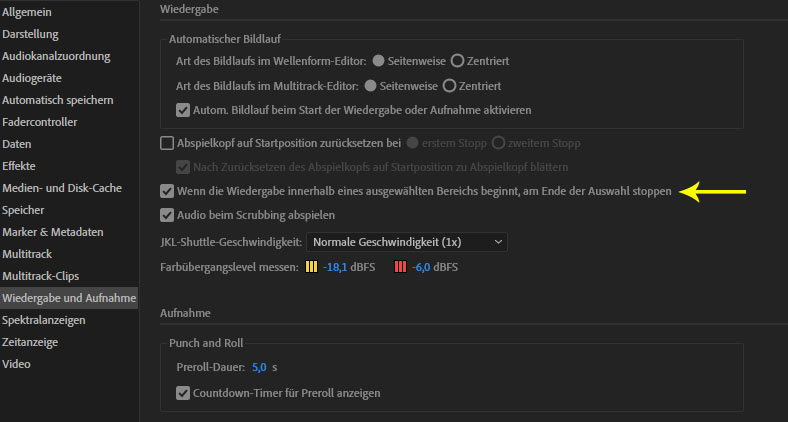This screenshot has height=422, width=788.
Task: Choose Zentriert for Multitrack-Editor scrolling
Action: tap(450, 86)
